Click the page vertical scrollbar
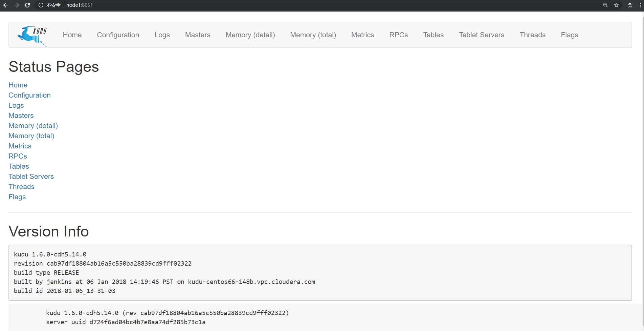This screenshot has width=644, height=331. pos(643,171)
